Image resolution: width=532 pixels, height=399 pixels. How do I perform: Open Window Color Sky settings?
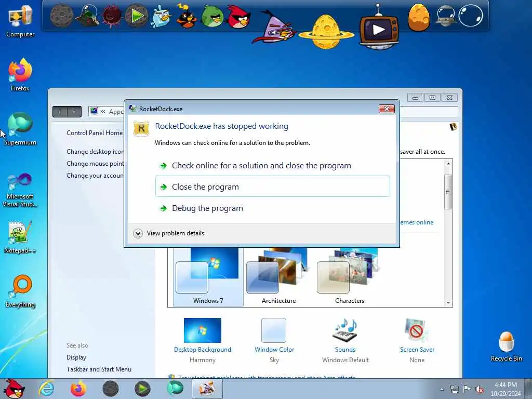[x=274, y=341]
